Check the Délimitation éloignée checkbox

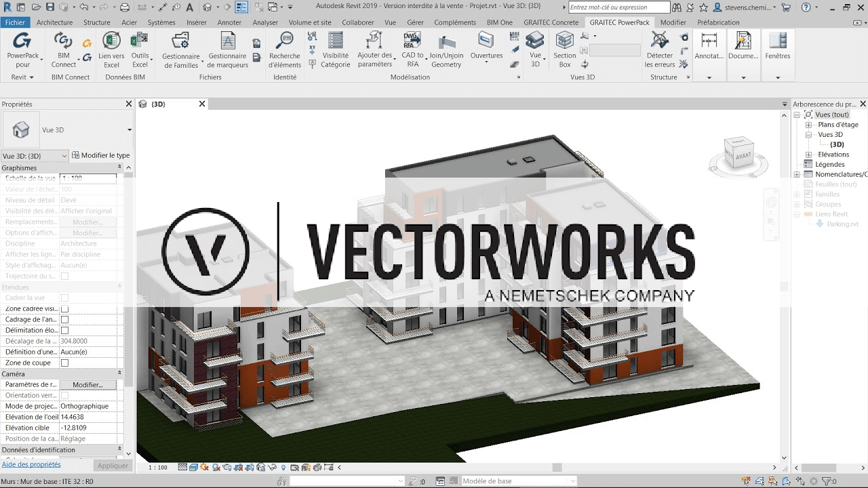point(65,331)
